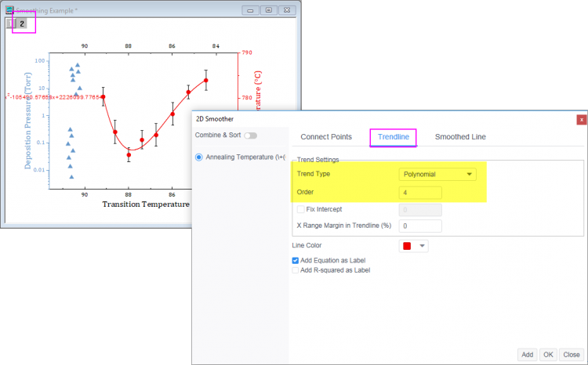Select Annealing Temperature radio button
Viewport: 588px width, 365px height.
(199, 157)
